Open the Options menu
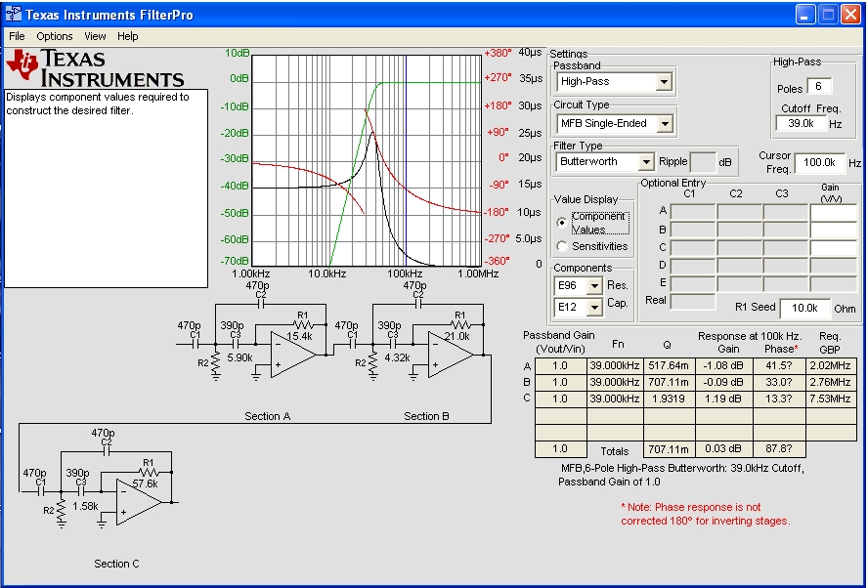868x588 pixels. click(55, 36)
